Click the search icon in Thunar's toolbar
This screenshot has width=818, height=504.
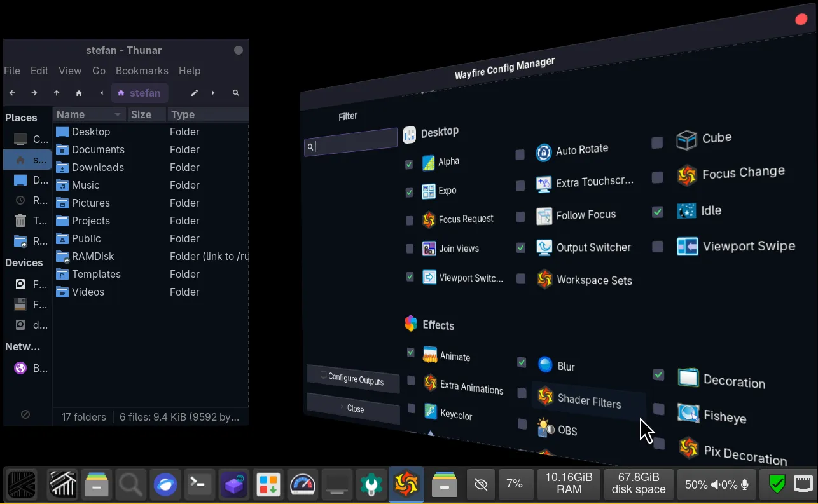[x=236, y=93]
